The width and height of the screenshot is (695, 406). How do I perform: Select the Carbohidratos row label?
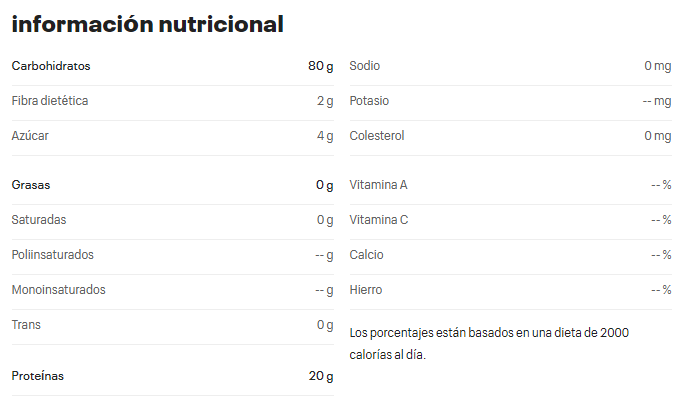tap(51, 66)
